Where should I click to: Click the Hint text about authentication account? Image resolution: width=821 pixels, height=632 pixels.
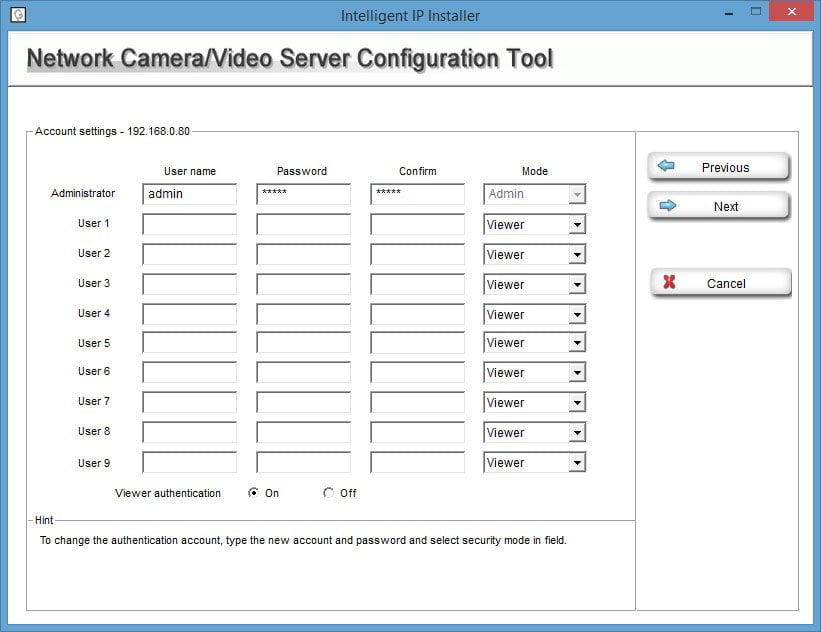pos(303,540)
